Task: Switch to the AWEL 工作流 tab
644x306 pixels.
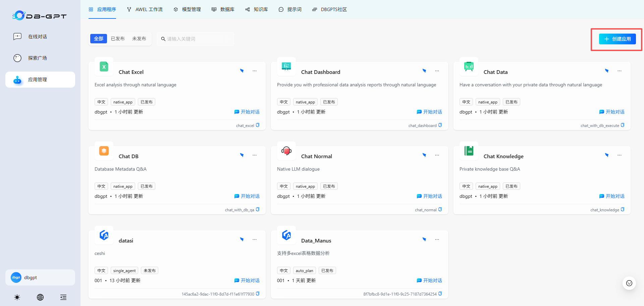Action: click(x=145, y=9)
